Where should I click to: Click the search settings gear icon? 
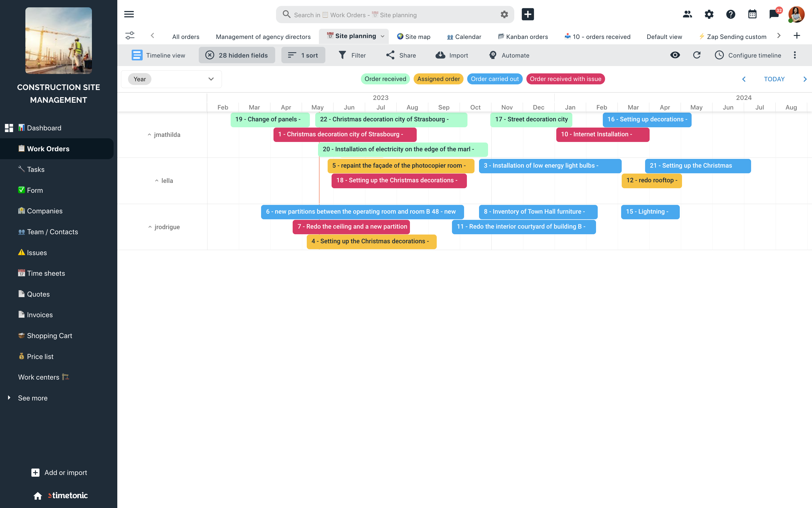coord(504,14)
